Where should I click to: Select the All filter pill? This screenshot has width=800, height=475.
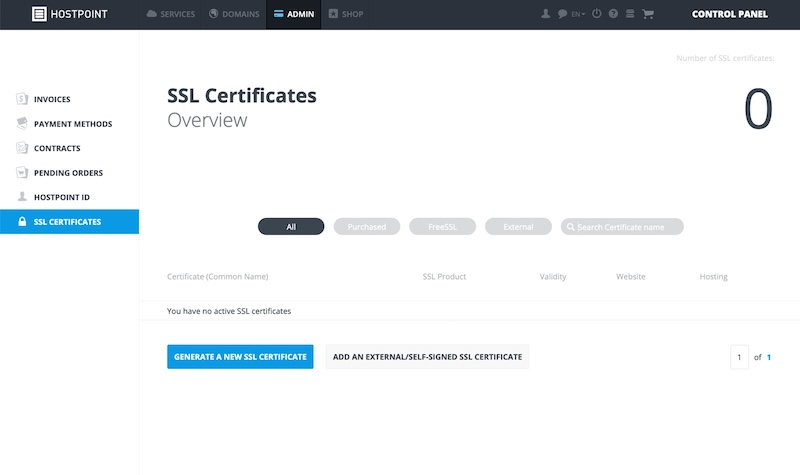(291, 227)
